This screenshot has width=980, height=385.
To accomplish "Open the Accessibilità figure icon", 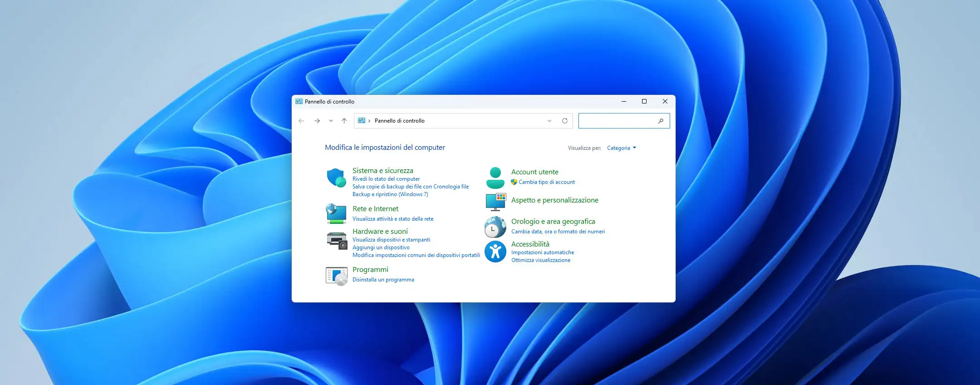I will 495,252.
